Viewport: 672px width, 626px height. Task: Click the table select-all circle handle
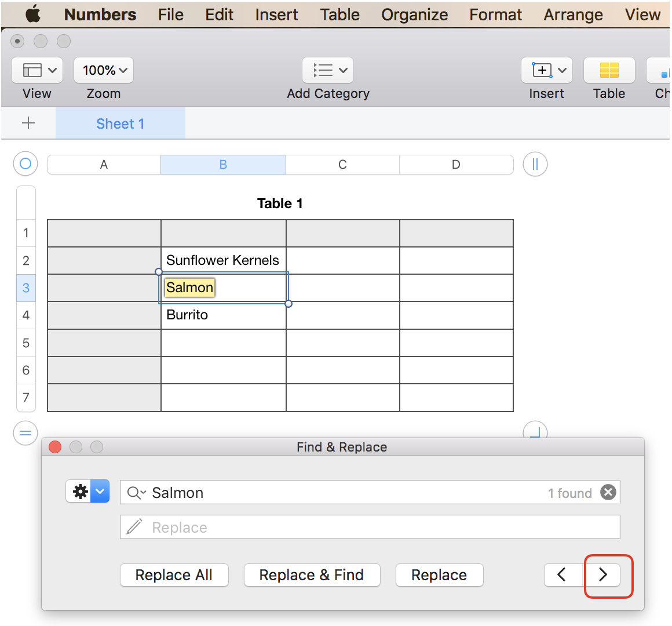click(25, 164)
